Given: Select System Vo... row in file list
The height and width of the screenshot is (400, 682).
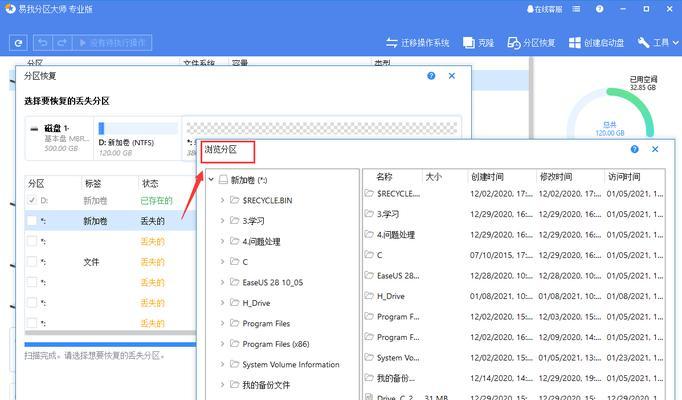Looking at the screenshot, I should [x=514, y=357].
